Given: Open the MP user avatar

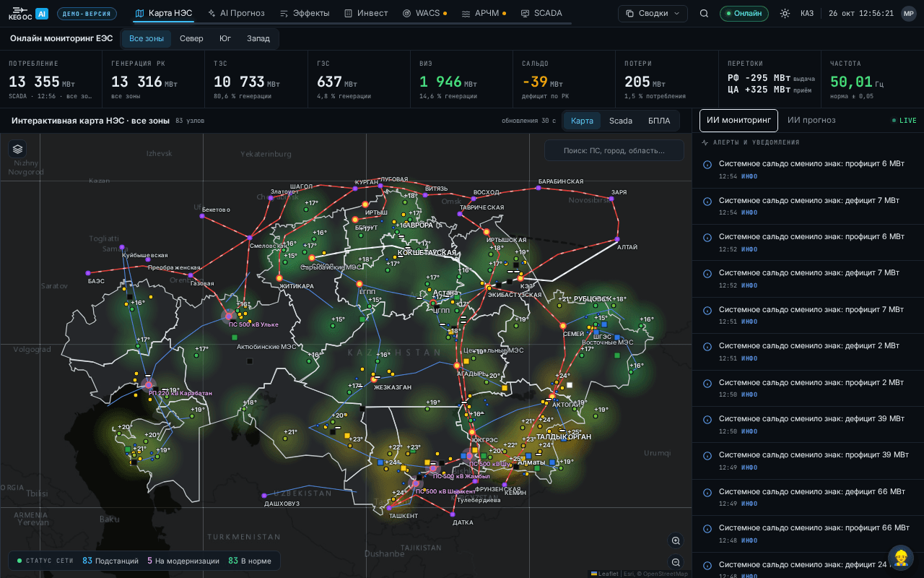Looking at the screenshot, I should (908, 13).
